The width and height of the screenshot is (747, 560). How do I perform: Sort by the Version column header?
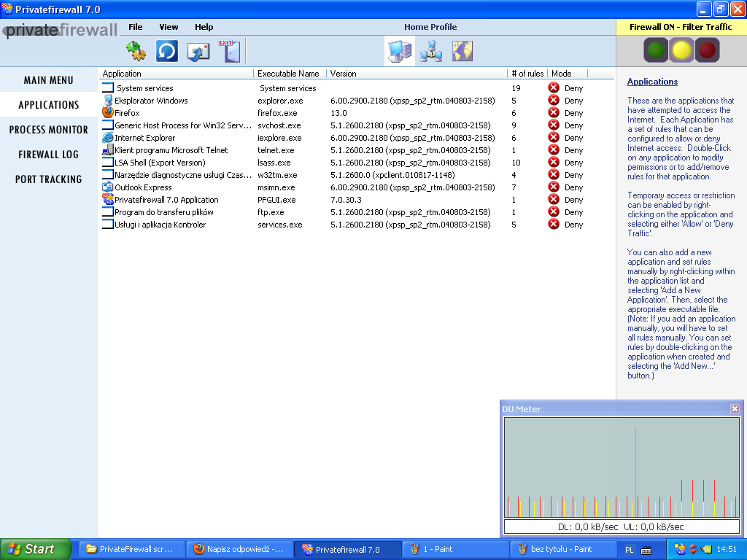417,74
